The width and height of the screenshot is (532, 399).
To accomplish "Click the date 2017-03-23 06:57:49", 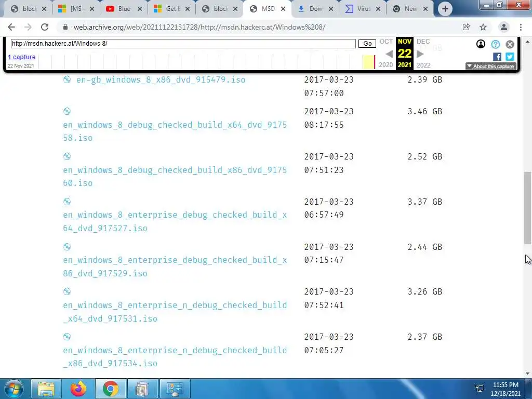I will 329,208.
